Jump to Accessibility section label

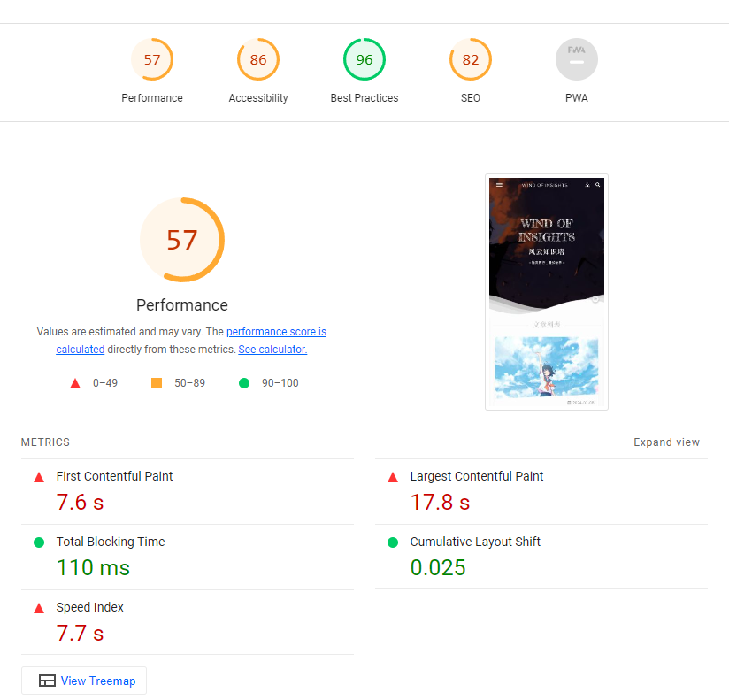pos(258,98)
